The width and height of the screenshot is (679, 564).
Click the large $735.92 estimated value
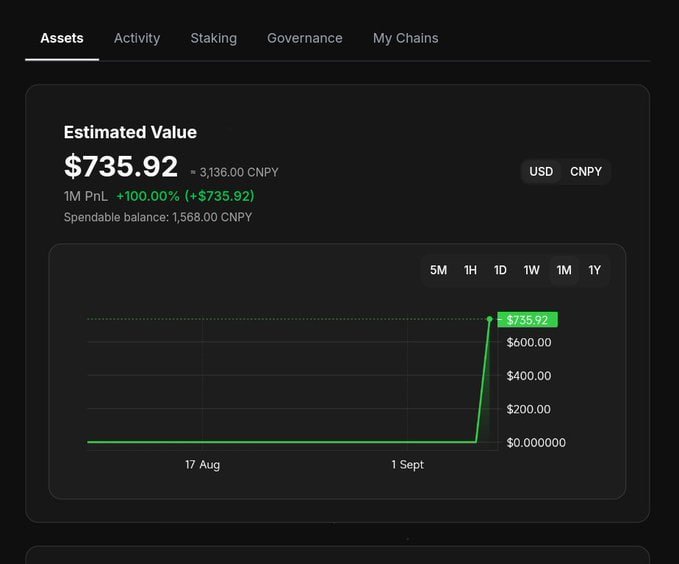tap(121, 166)
